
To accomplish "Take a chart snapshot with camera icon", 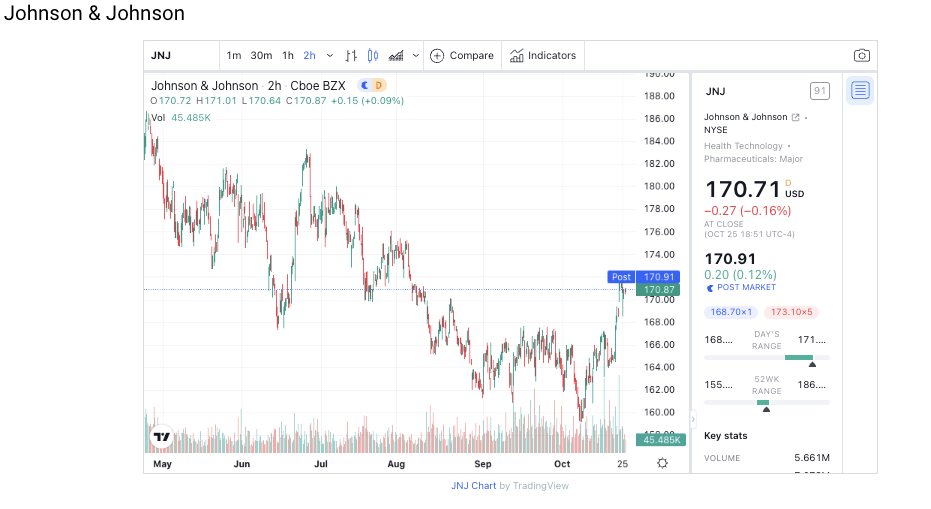I will (862, 55).
